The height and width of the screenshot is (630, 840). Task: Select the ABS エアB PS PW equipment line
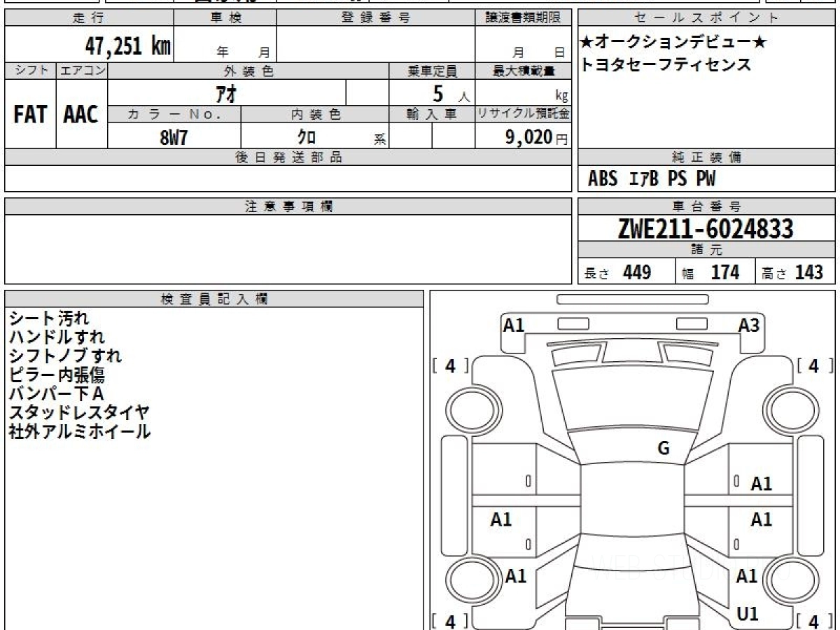(x=652, y=179)
